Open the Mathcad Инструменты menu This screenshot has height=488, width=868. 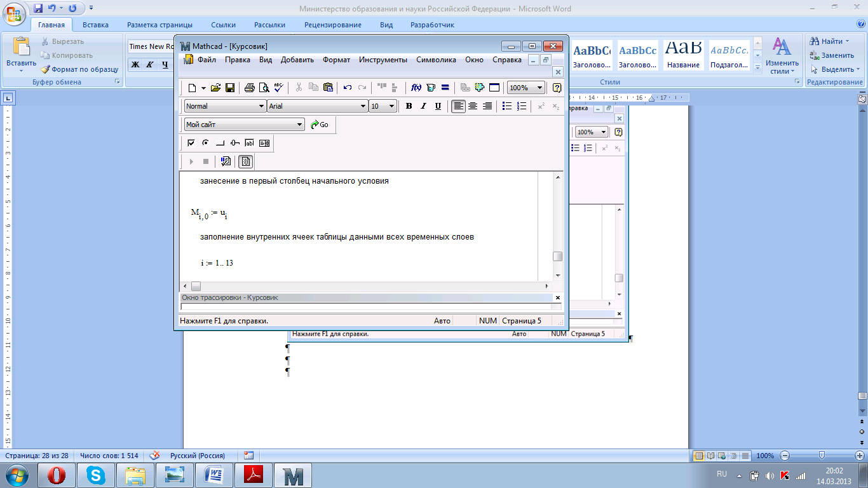[383, 60]
